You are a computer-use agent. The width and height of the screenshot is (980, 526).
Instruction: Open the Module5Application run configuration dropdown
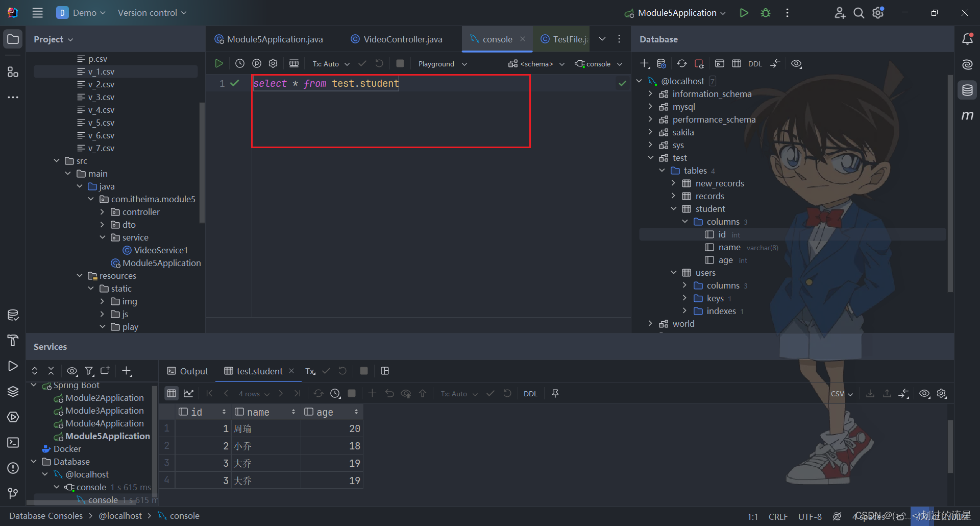[675, 13]
